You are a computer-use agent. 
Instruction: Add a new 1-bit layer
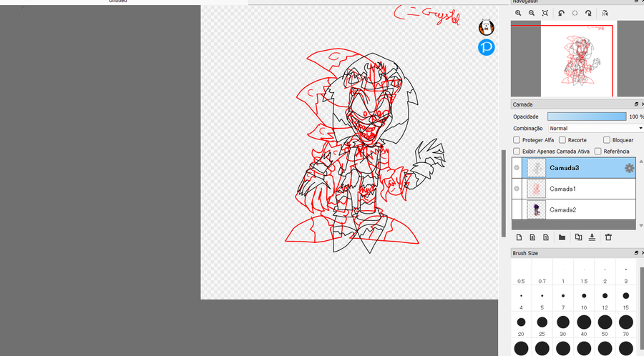coord(546,237)
